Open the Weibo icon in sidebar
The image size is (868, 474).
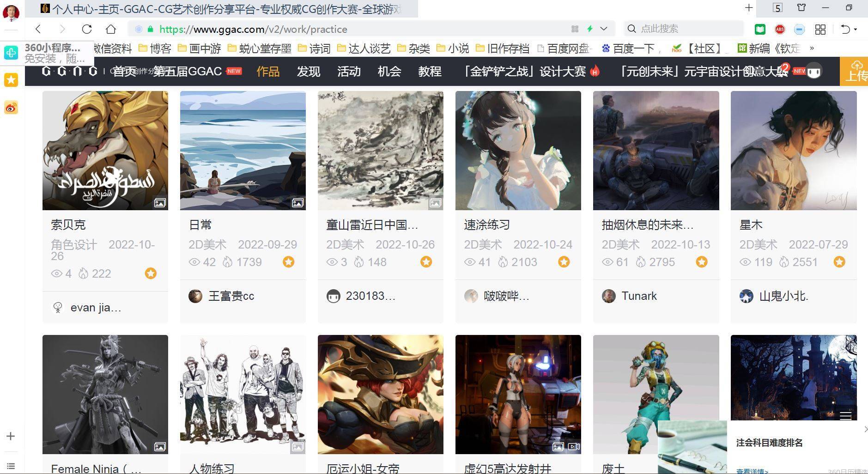click(11, 108)
